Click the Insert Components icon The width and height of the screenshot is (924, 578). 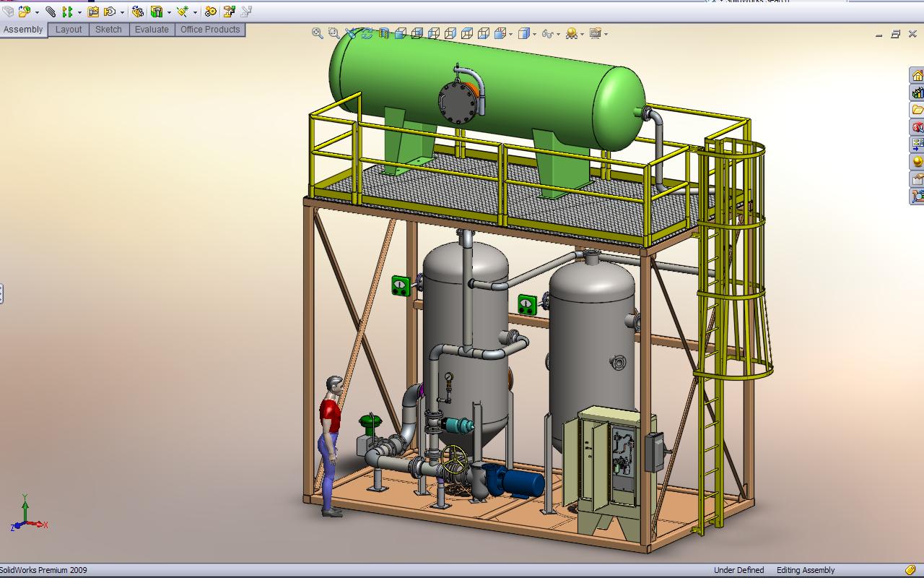pyautogui.click(x=25, y=12)
